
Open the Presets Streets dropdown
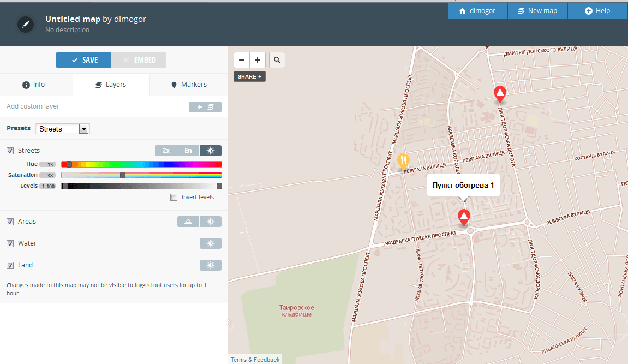(x=63, y=129)
